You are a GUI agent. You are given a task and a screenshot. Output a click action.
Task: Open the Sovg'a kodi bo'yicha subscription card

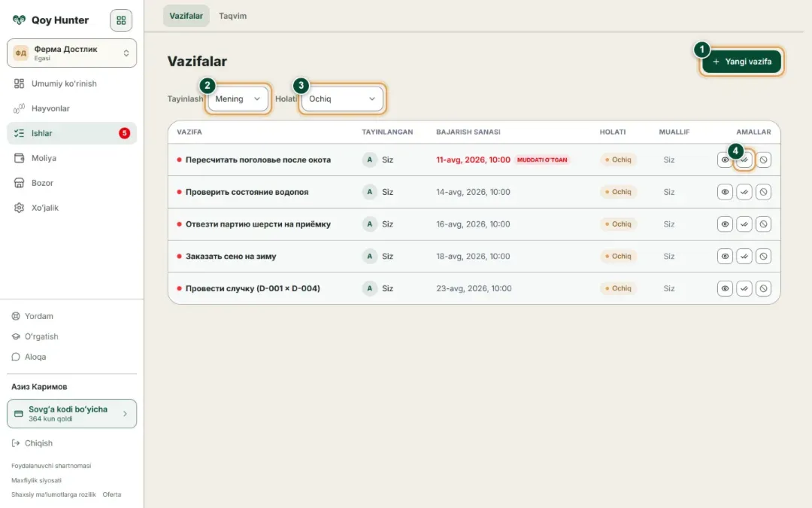(71, 414)
